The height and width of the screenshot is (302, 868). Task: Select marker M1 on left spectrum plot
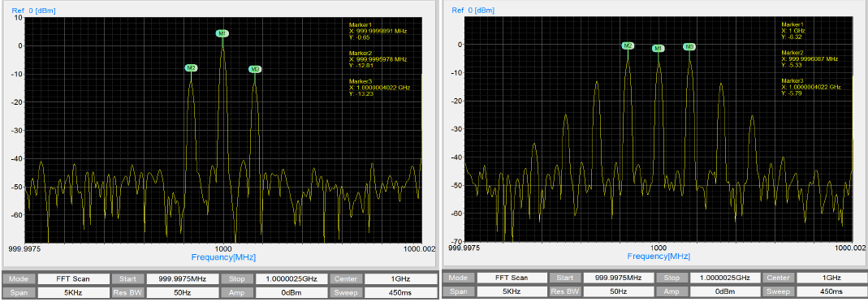tap(222, 34)
